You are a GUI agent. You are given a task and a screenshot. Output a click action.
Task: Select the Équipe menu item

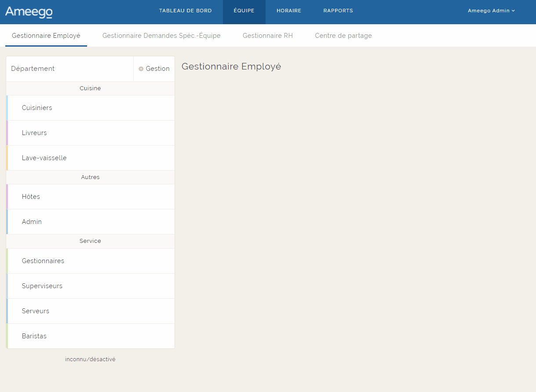244,11
